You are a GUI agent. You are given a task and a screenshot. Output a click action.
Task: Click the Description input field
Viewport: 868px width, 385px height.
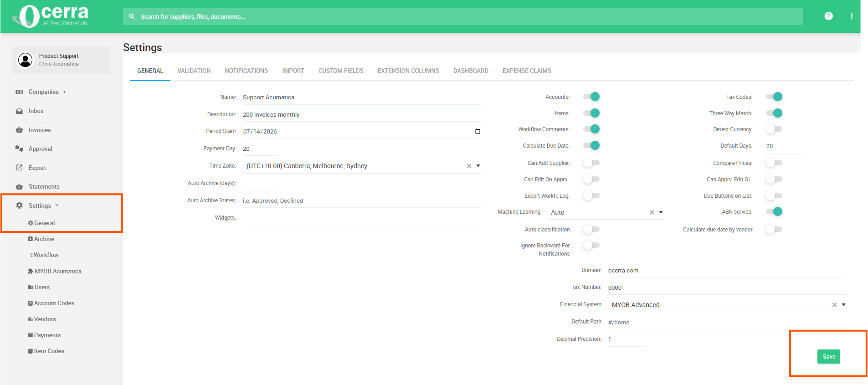pos(362,114)
